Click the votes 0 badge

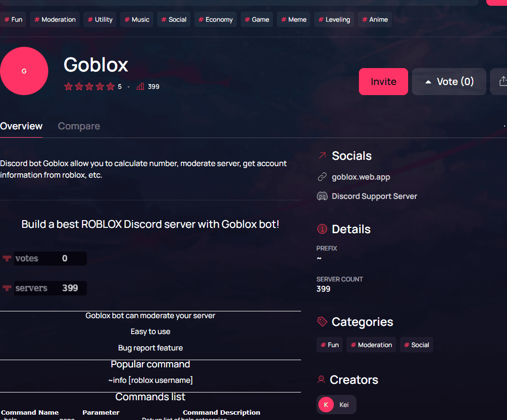[x=44, y=258]
